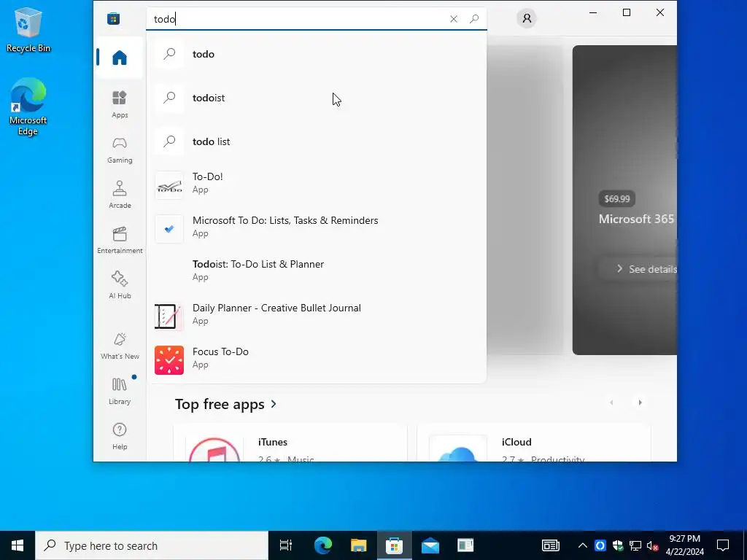Open the Focus To-Do app result
Screen dimensions: 747x560
click(317, 359)
